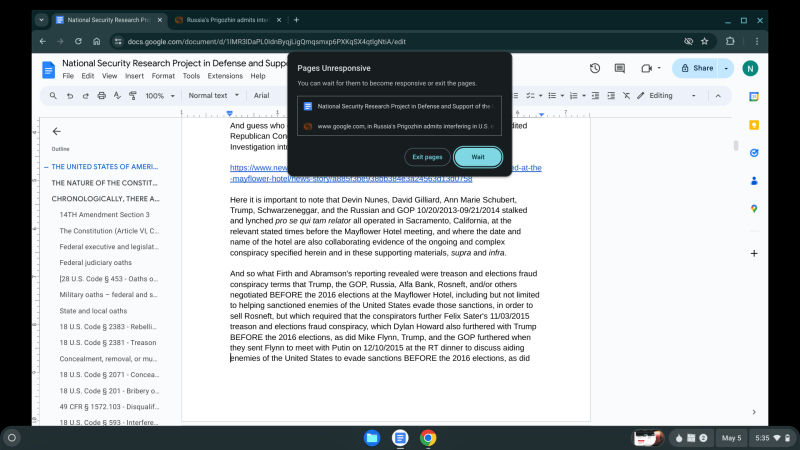Image resolution: width=800 pixels, height=450 pixels.
Task: Expand the checklist options arrow
Action: tap(541, 95)
